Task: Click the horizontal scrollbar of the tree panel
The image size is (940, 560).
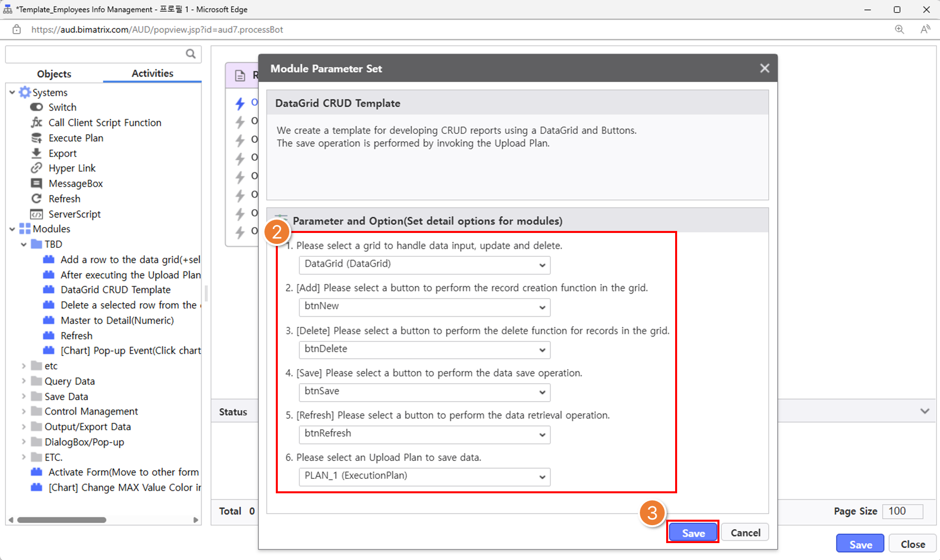Action: click(62, 520)
